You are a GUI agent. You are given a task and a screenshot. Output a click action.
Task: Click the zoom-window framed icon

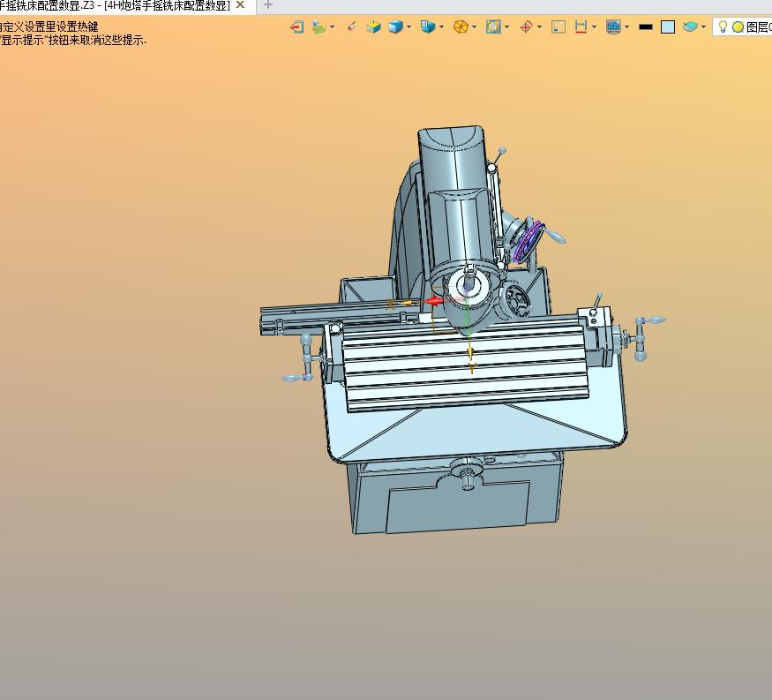[x=493, y=26]
